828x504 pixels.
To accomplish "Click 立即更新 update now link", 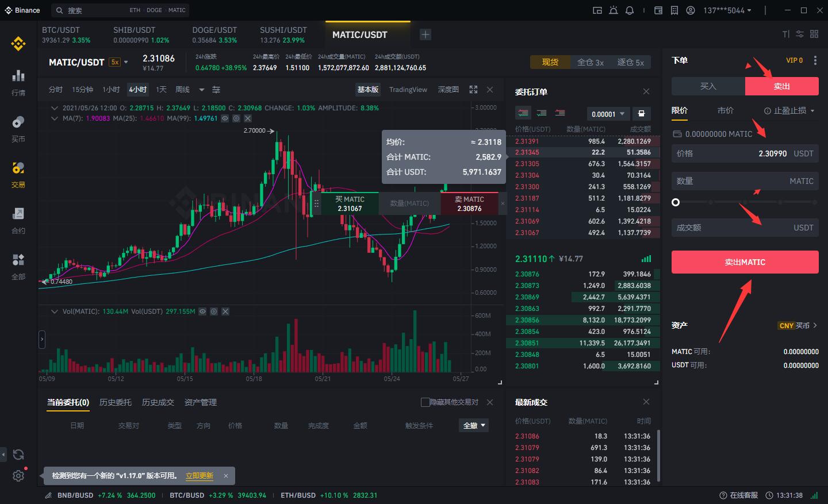I will pyautogui.click(x=200, y=476).
